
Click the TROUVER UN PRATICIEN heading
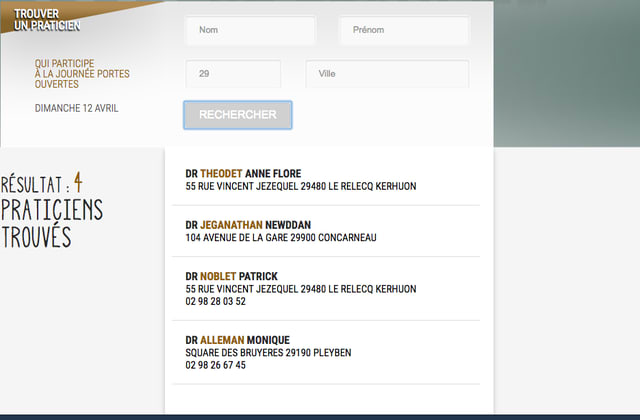(x=47, y=19)
